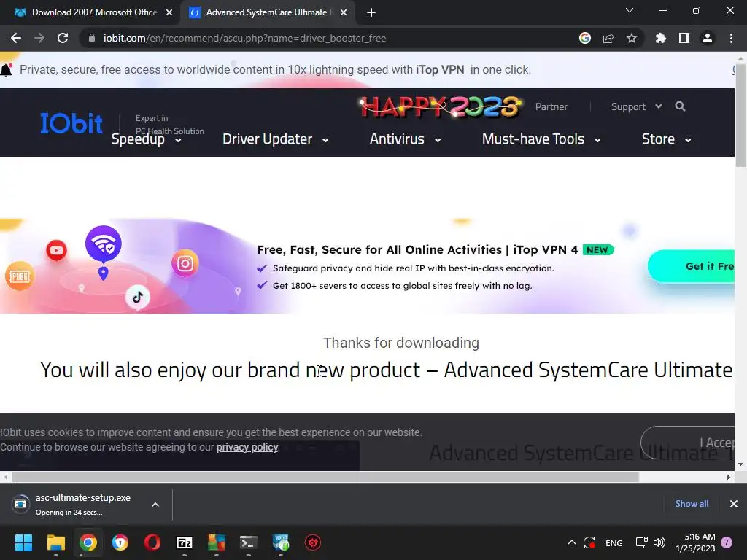Open the Google icon in address bar

tap(584, 38)
